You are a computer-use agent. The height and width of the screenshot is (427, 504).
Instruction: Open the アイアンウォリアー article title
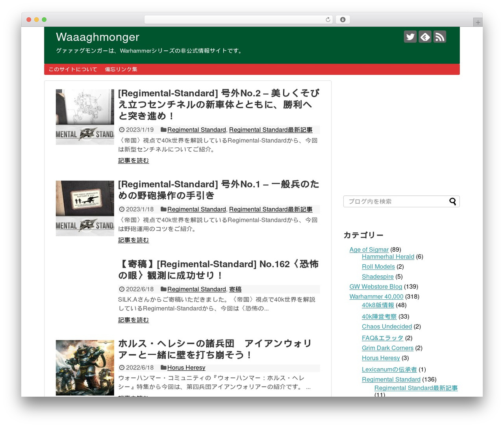click(x=215, y=349)
